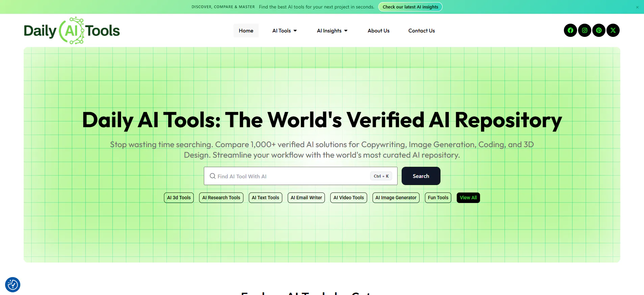Image resolution: width=644 pixels, height=295 pixels.
Task: Dismiss the top announcement banner
Action: [637, 7]
